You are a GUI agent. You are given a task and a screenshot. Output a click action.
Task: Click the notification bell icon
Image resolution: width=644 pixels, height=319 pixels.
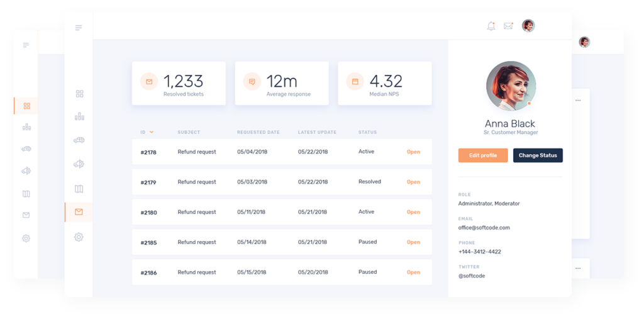tap(491, 26)
